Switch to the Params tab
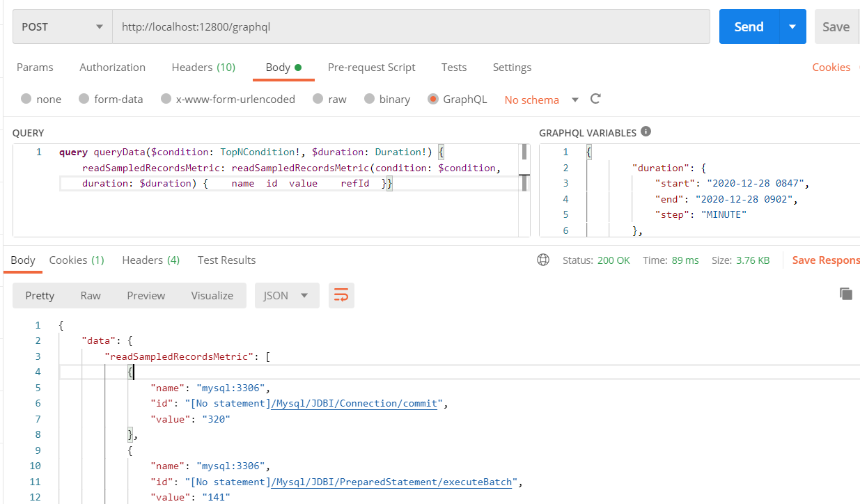The image size is (860, 504). click(x=35, y=68)
